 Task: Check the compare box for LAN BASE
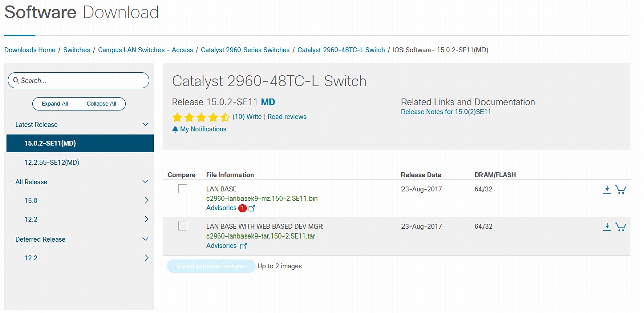click(183, 189)
